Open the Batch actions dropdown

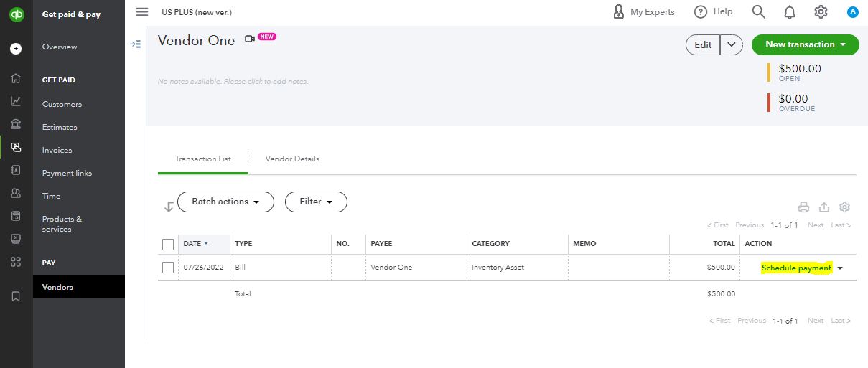225,202
